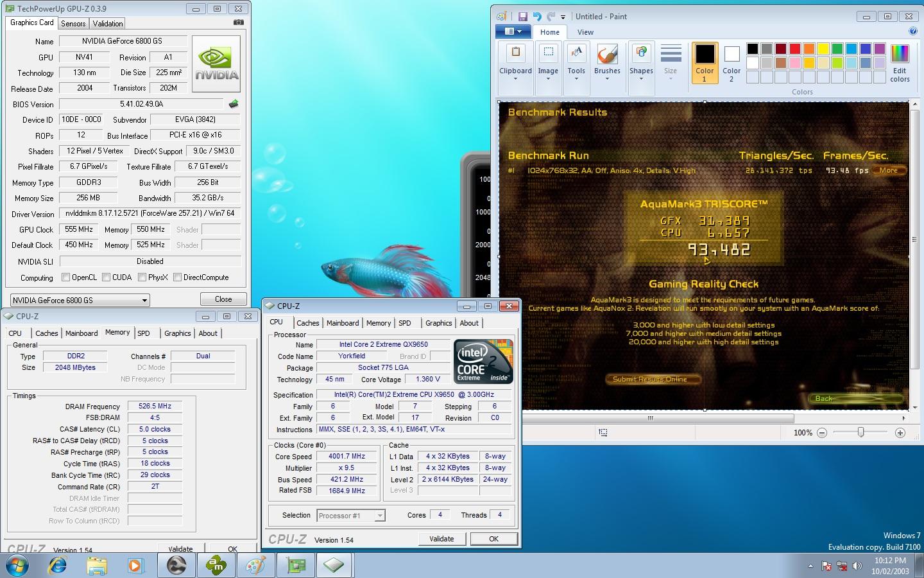This screenshot has height=578, width=924.
Task: Switch to the CPU-Z chip taskbar icon
Action: click(x=334, y=565)
